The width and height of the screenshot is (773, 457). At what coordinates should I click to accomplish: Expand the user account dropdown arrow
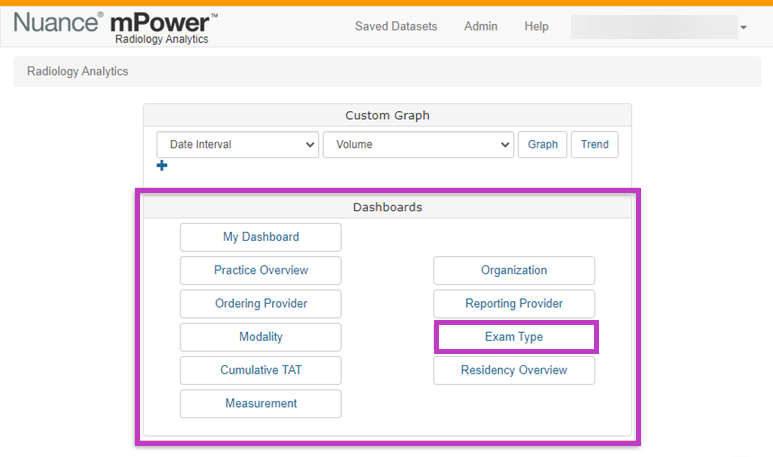[743, 28]
